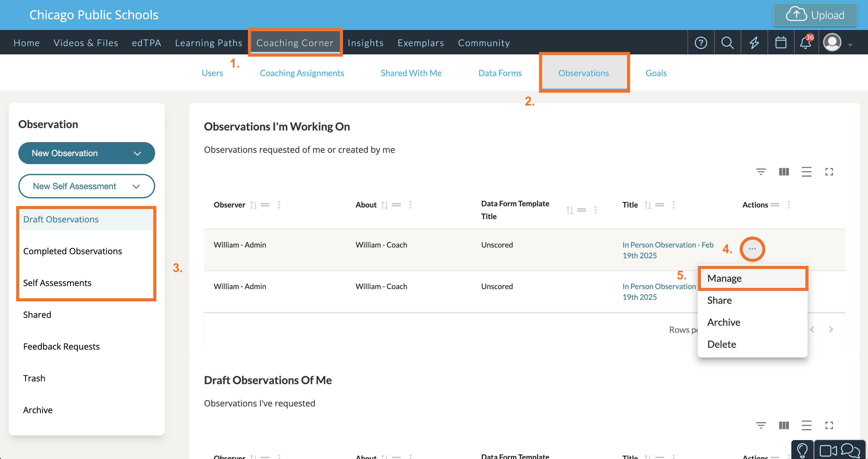The width and height of the screenshot is (868, 459).
Task: Open notifications bell with 36 badge
Action: tap(806, 43)
